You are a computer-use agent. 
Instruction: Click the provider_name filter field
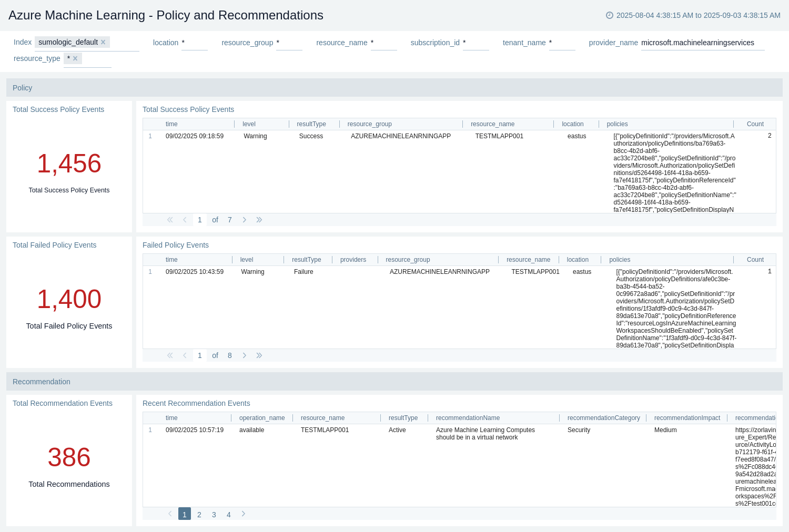click(702, 43)
